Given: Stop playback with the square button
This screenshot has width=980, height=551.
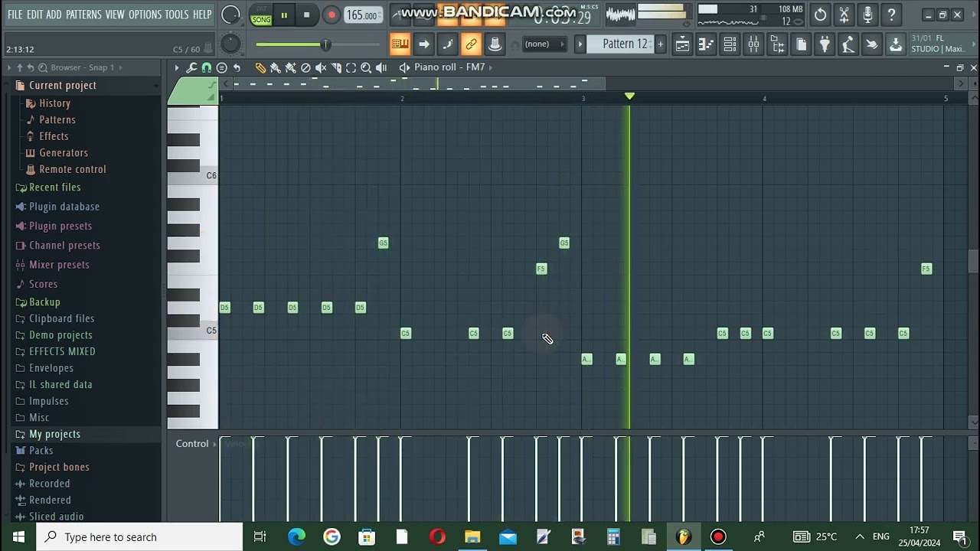Looking at the screenshot, I should tap(306, 15).
